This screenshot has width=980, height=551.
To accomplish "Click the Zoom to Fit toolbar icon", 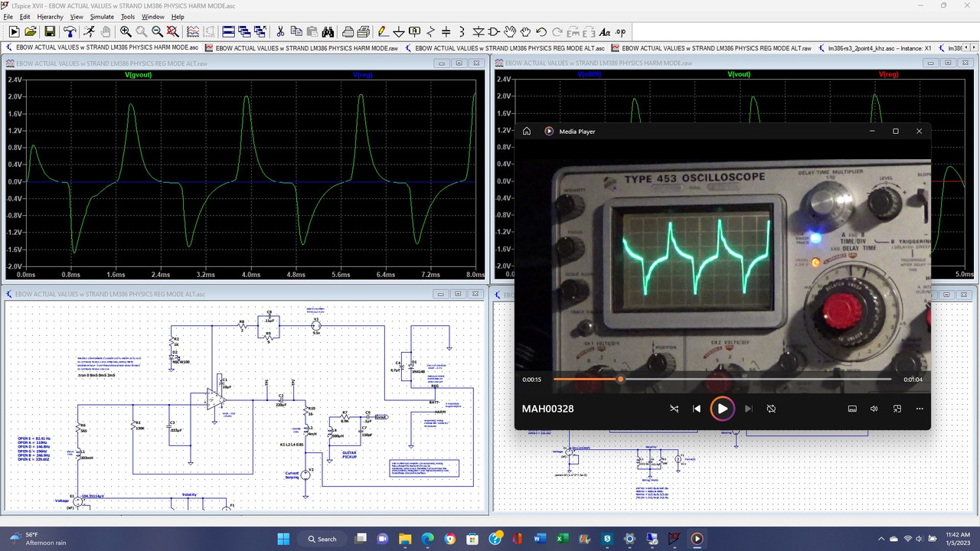I will [x=173, y=31].
